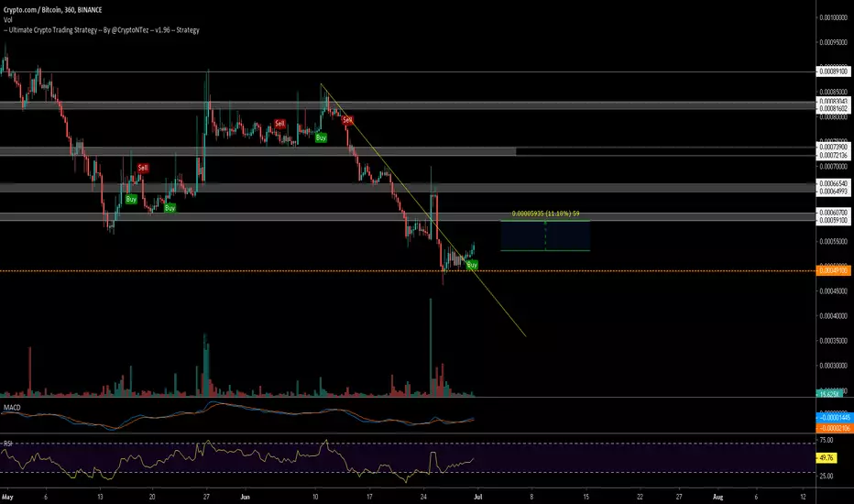The height and width of the screenshot is (504, 854).
Task: Click the 15 date label on the time axis
Action: pos(586,497)
